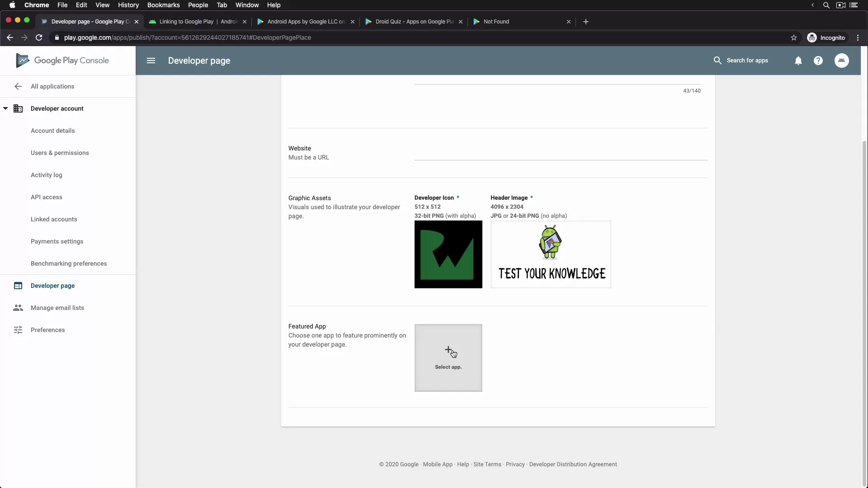Click the Incognito profile icon

[x=812, y=38]
